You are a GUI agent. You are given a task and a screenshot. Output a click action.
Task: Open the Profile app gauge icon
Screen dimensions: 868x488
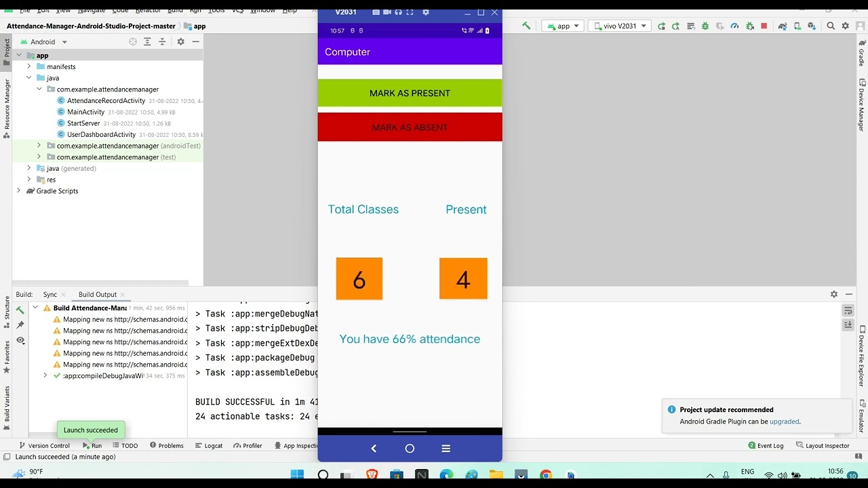click(735, 26)
